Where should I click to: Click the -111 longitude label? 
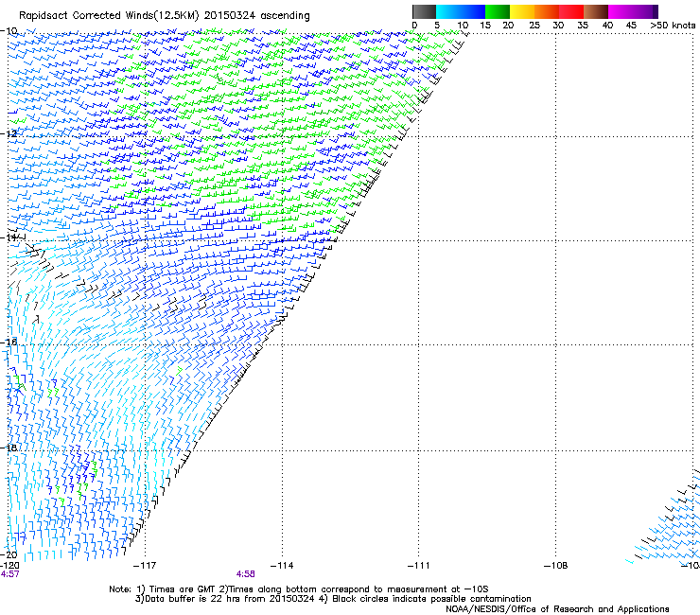pos(419,566)
